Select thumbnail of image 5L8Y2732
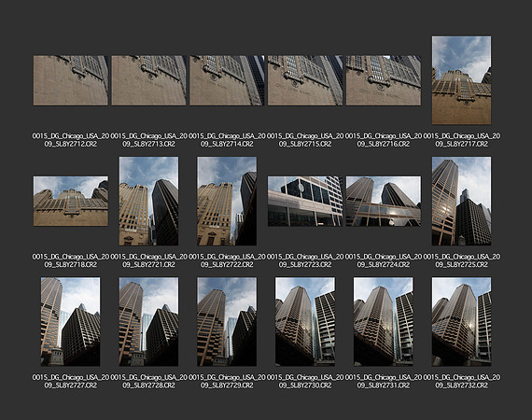This screenshot has width=532, height=420. coord(461,322)
